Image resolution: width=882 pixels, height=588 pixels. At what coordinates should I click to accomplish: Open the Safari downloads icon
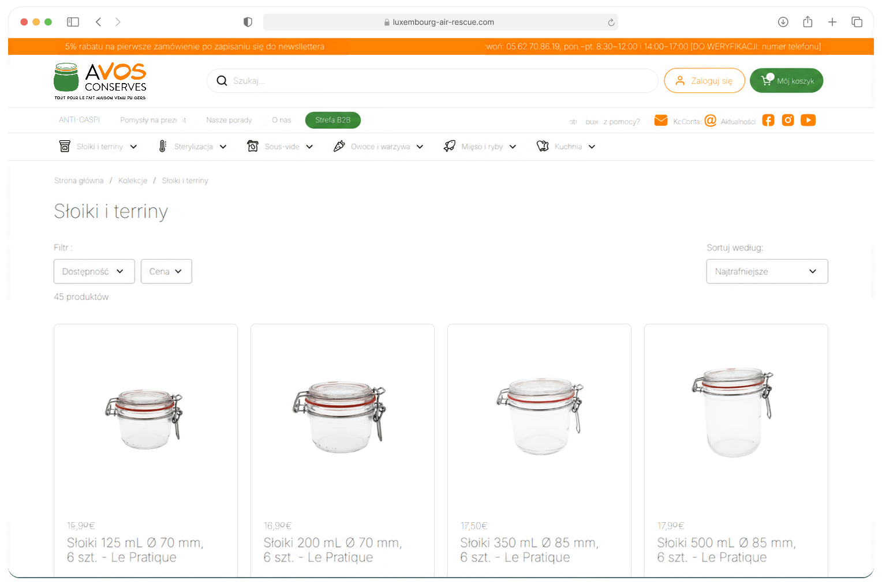(x=783, y=22)
